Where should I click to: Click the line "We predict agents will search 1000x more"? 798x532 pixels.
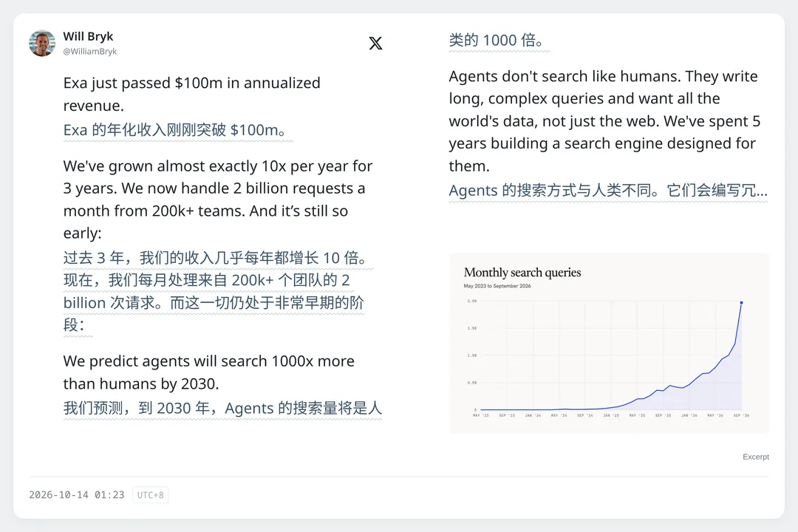tap(208, 361)
